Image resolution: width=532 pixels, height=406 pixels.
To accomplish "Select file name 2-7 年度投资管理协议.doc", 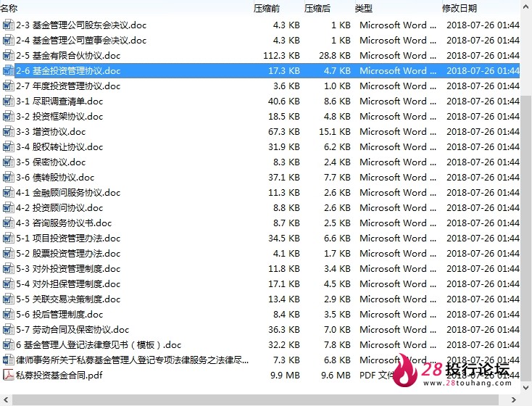I will click(x=68, y=86).
